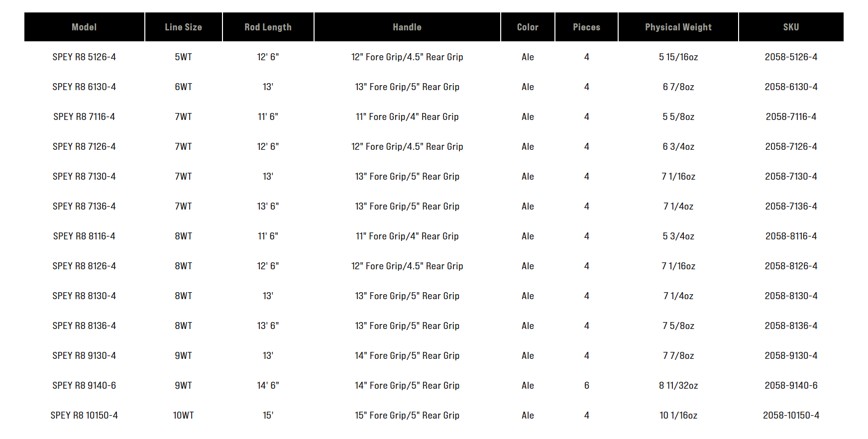Click the 9WT line size for 9130-4
Image resolution: width=868 pixels, height=439 pixels.
(183, 356)
